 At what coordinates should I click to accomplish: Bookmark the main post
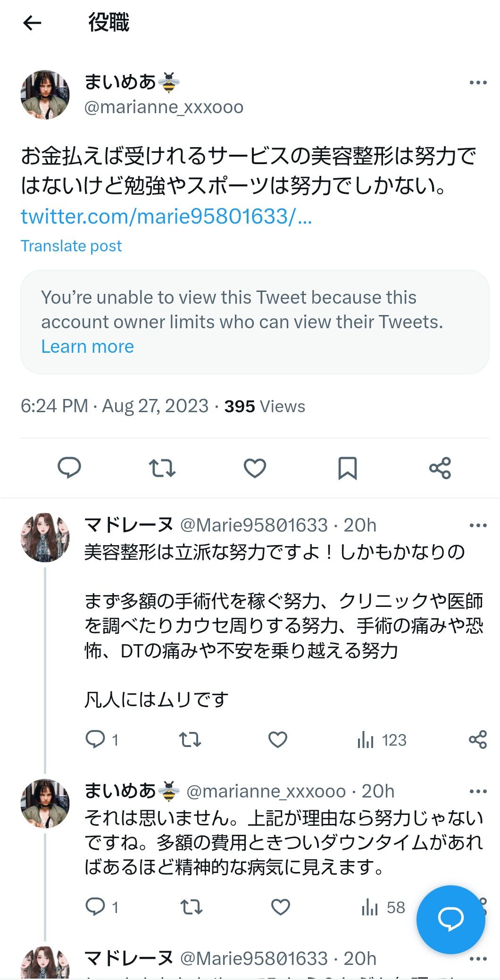(x=348, y=468)
